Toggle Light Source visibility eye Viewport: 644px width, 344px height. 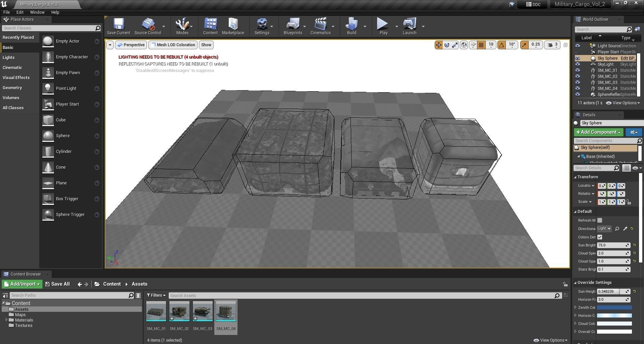tap(577, 46)
